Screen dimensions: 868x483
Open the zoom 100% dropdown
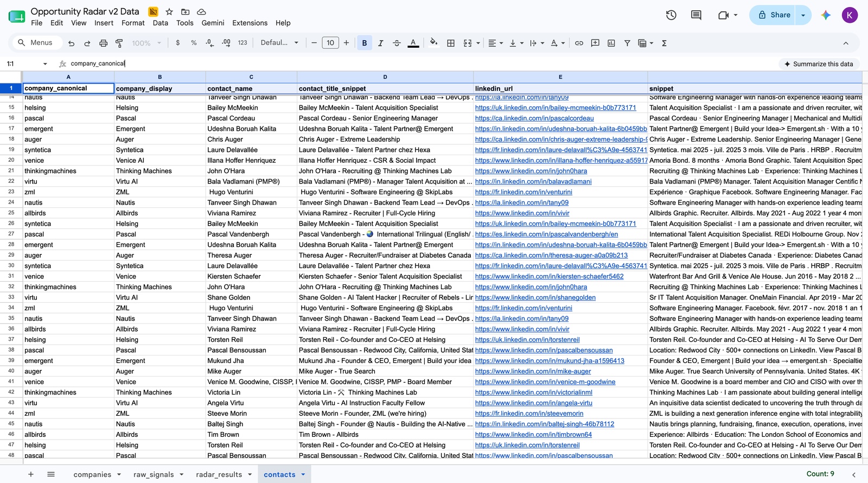pyautogui.click(x=146, y=43)
